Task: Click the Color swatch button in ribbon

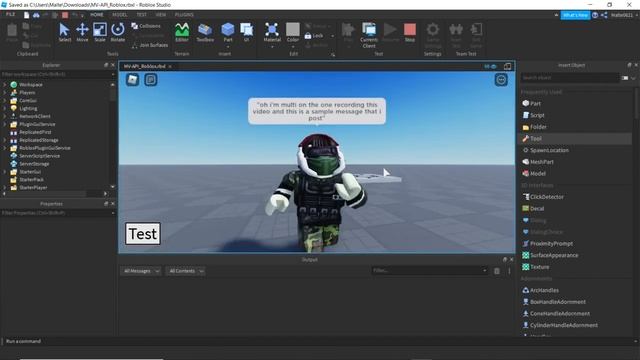Action: tap(293, 33)
